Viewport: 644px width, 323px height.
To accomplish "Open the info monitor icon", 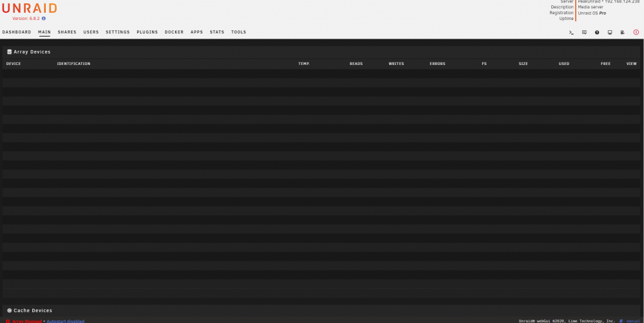I will point(610,32).
